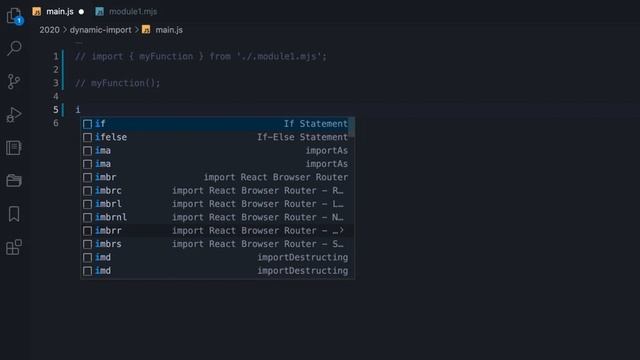Switch to the main.js tab

click(60, 11)
